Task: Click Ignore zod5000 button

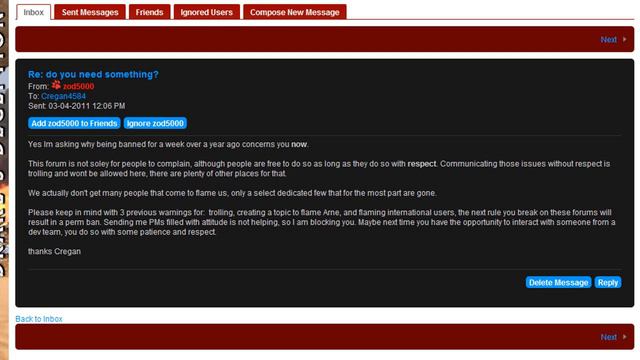Action: pyautogui.click(x=155, y=123)
